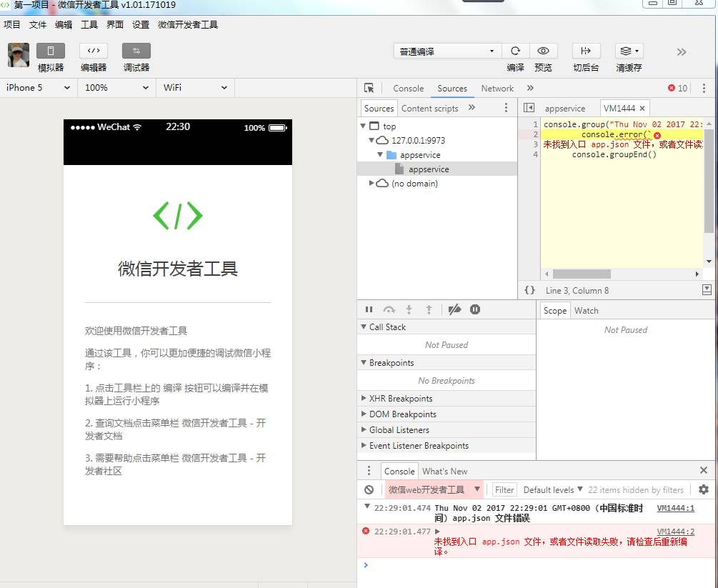The width and height of the screenshot is (718, 588).
Task: Open the 100% zoom dropdown
Action: point(117,87)
